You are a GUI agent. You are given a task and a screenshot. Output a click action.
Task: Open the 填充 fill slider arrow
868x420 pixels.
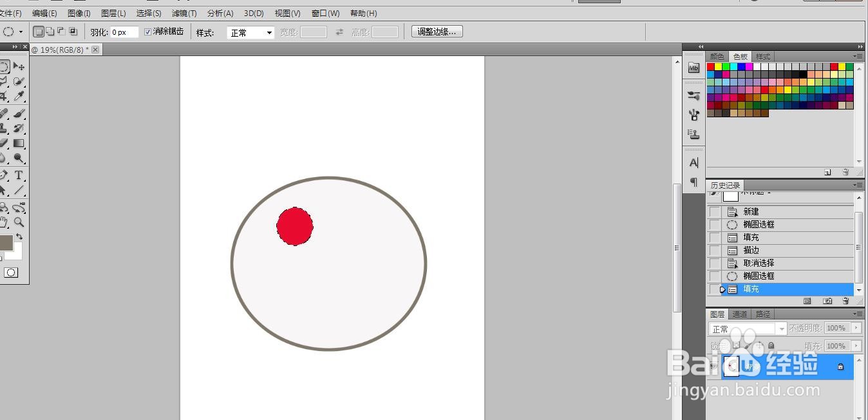856,346
